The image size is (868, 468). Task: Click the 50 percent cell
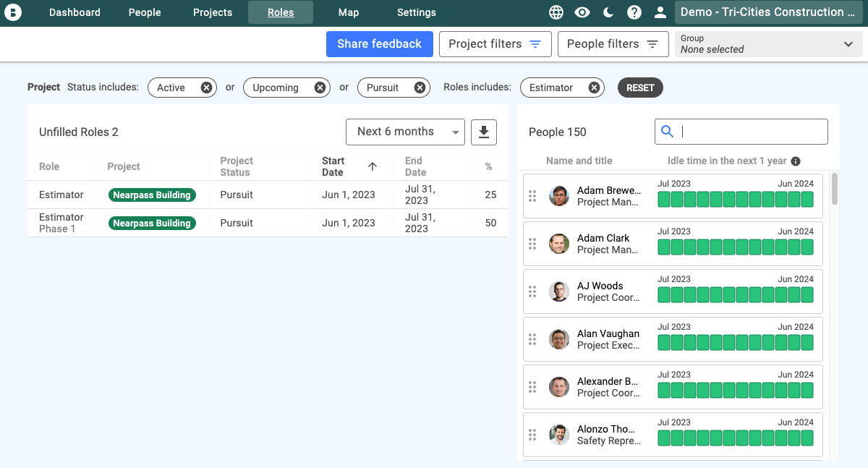coord(490,223)
